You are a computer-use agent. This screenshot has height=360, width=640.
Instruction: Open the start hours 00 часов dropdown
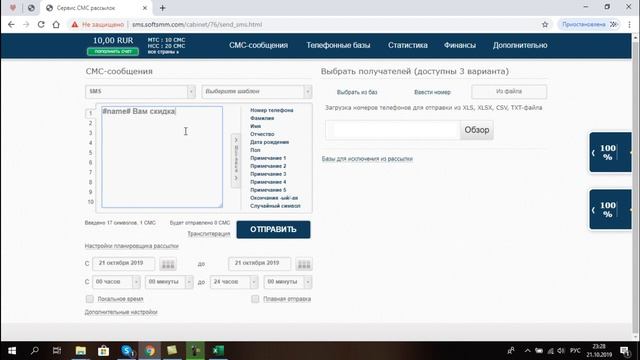click(116, 282)
